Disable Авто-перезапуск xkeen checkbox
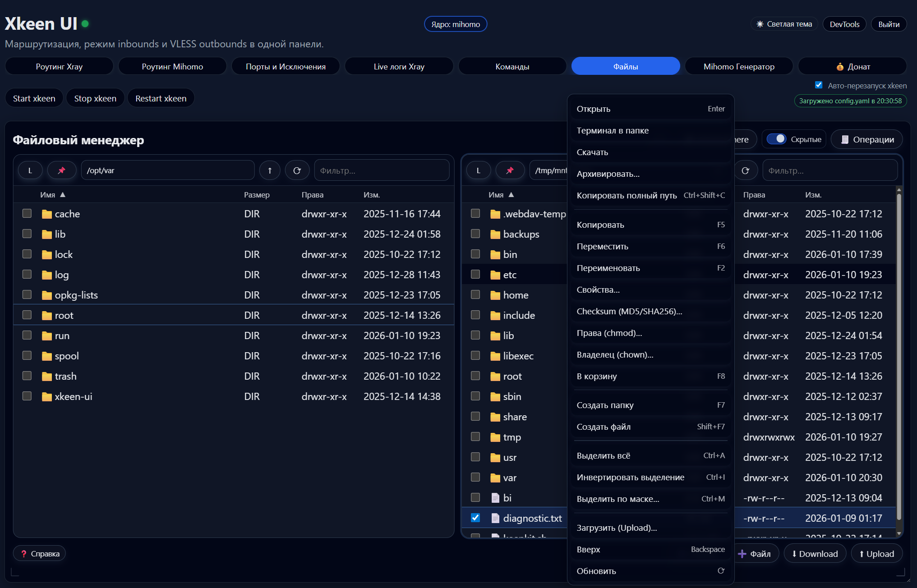This screenshot has width=917, height=588. [x=819, y=85]
